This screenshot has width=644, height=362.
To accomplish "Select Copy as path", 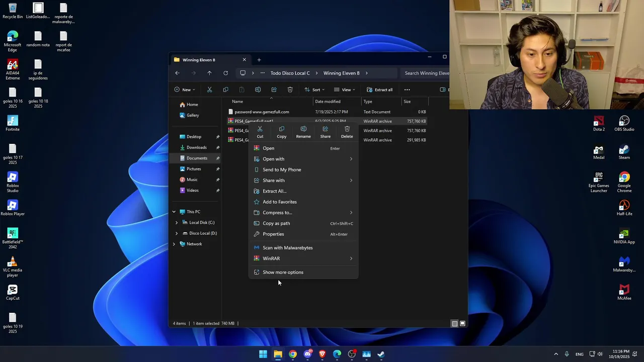I will click(303, 223).
